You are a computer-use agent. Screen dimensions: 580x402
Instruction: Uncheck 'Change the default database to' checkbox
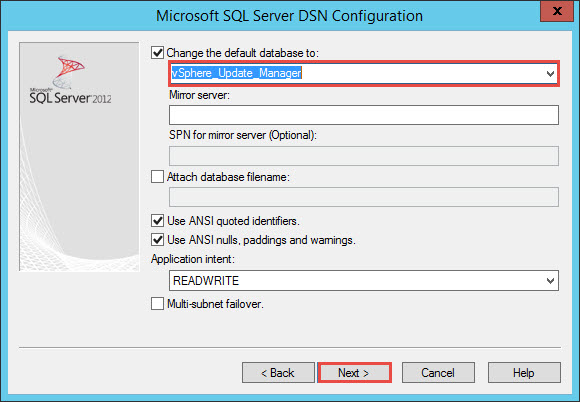tap(157, 53)
